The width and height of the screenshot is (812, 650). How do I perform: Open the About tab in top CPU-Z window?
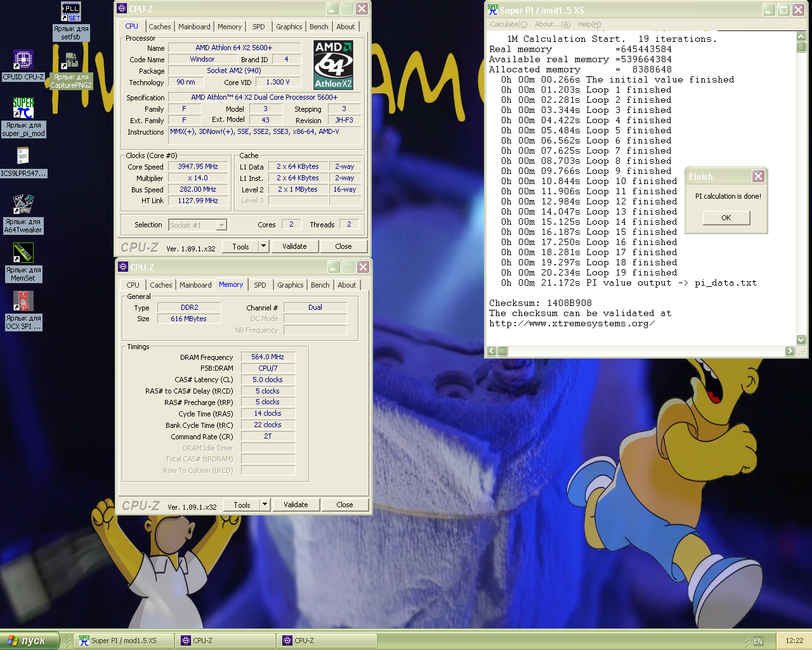pos(346,27)
